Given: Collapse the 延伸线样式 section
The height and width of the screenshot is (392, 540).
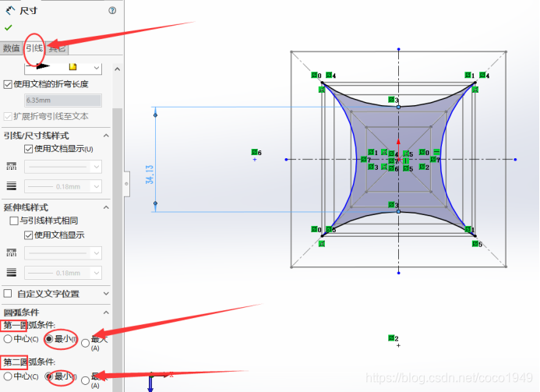Looking at the screenshot, I should (x=106, y=207).
